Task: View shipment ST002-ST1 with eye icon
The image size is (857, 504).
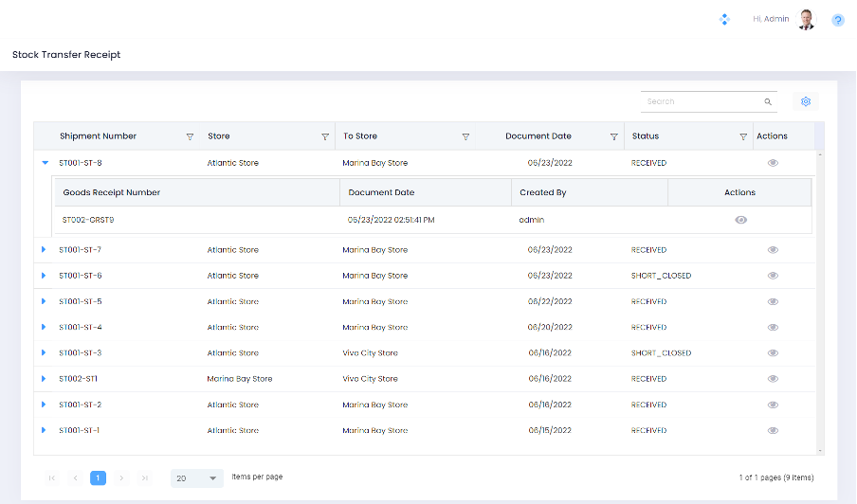Action: (773, 379)
